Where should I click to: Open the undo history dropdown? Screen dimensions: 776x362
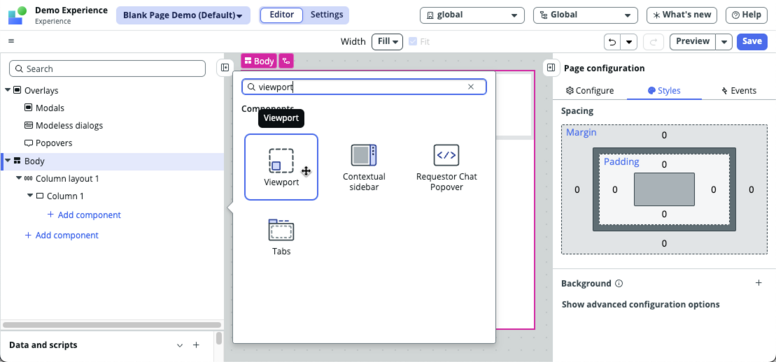629,42
